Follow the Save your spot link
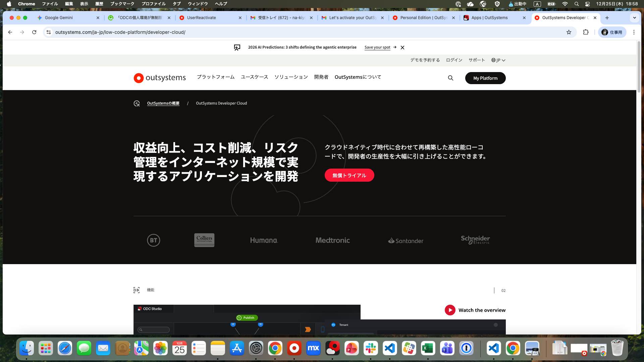 pos(377,47)
